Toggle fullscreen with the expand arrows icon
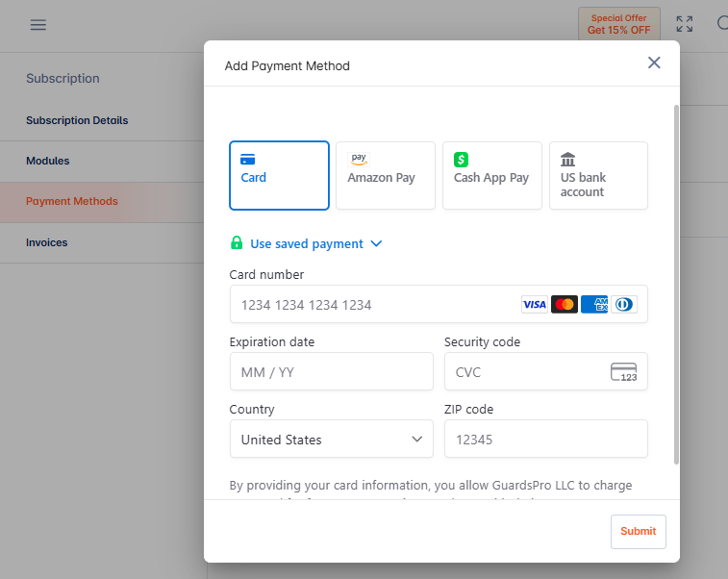The width and height of the screenshot is (728, 579). tap(685, 24)
